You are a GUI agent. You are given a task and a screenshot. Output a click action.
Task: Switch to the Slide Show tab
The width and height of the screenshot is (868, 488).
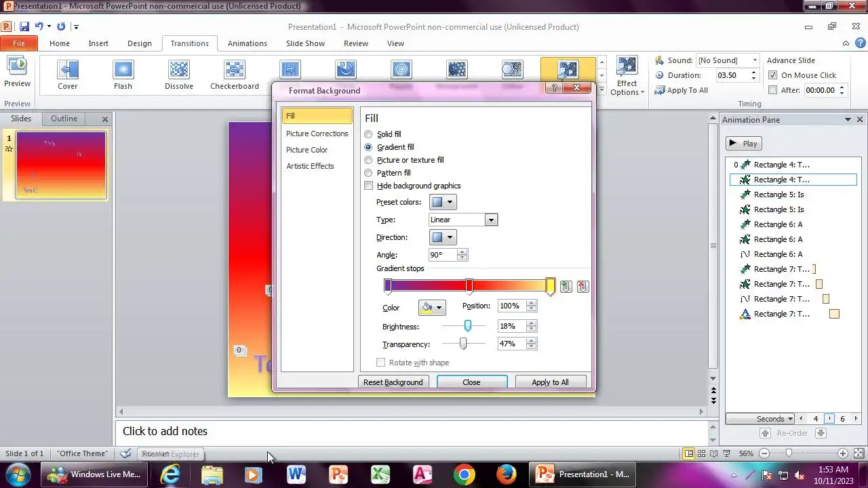pos(305,43)
